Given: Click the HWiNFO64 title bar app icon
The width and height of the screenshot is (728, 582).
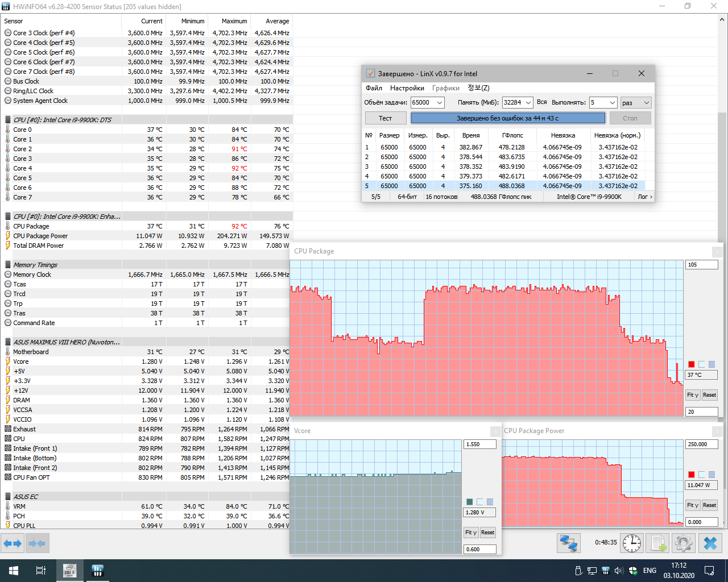Looking at the screenshot, I should [x=6, y=6].
